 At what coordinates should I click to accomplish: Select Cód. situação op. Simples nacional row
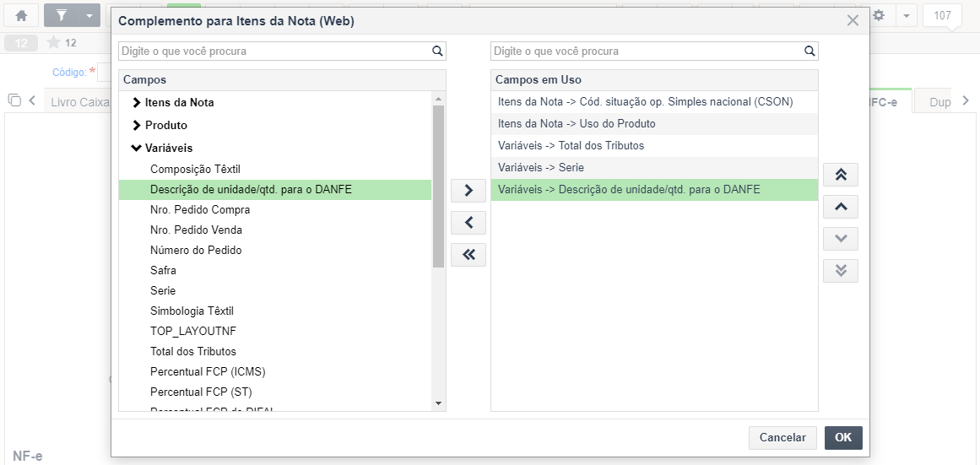[x=654, y=102]
